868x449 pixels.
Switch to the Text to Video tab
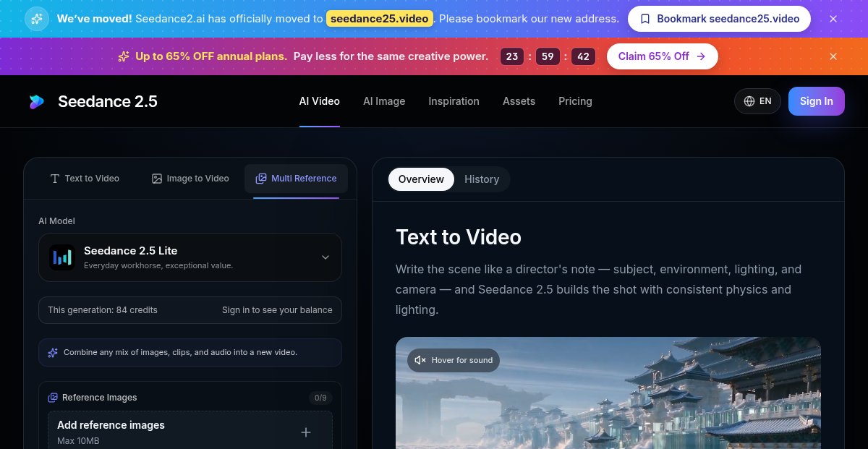85,179
